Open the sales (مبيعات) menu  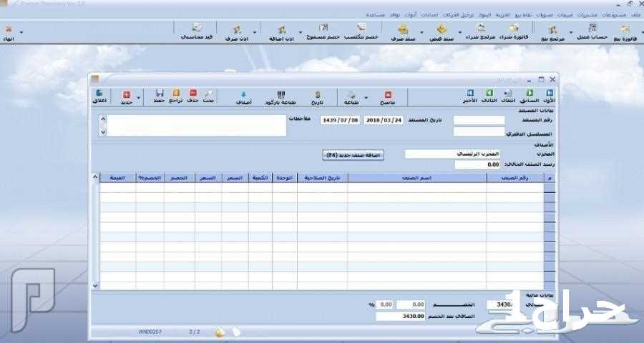pos(565,14)
